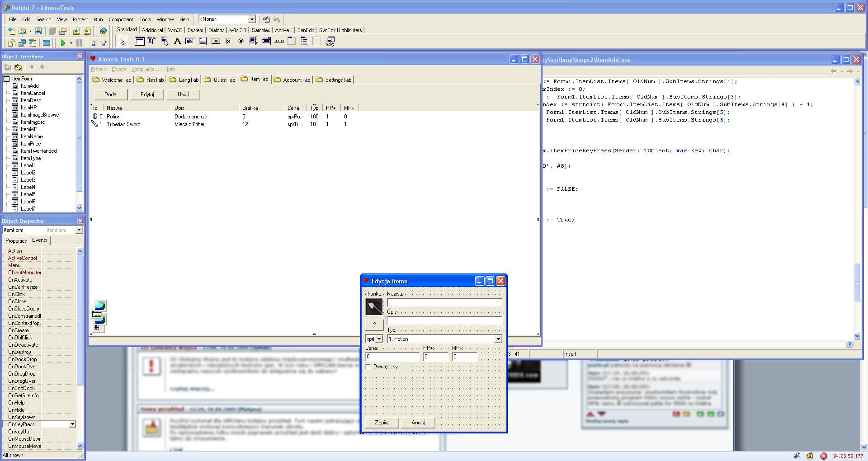Switch to the Properties tab in Object Inspector
Viewport: 868px width, 461px height.
click(16, 241)
